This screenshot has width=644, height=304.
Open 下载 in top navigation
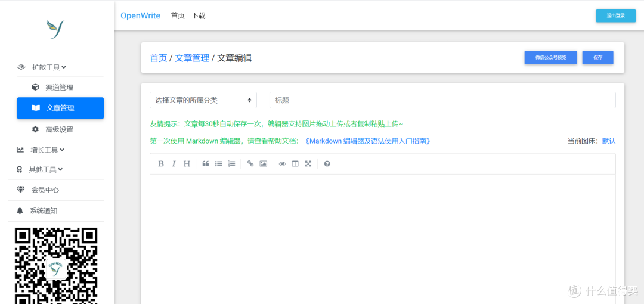(x=199, y=15)
